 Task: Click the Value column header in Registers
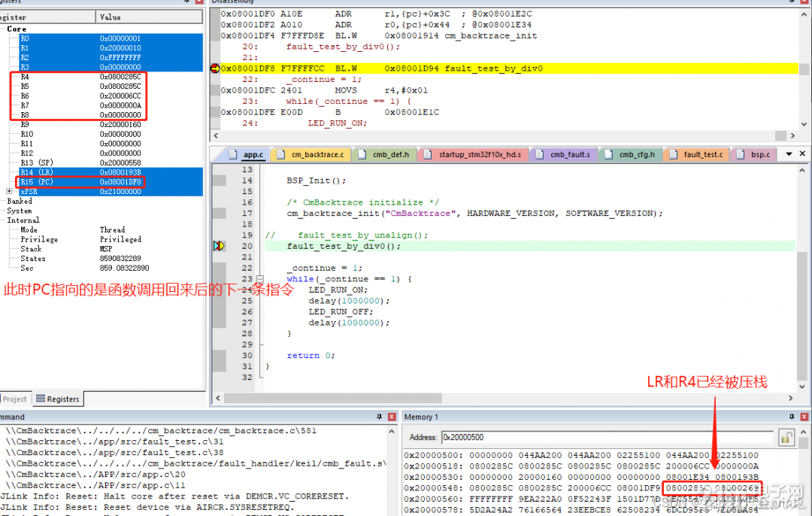(149, 17)
